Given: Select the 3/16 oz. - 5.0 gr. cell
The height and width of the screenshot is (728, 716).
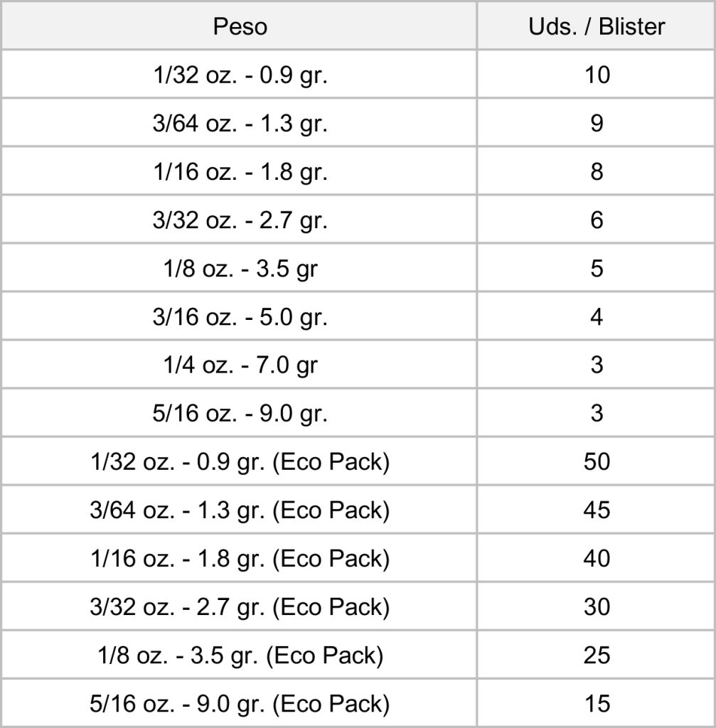Looking at the screenshot, I should (240, 317).
